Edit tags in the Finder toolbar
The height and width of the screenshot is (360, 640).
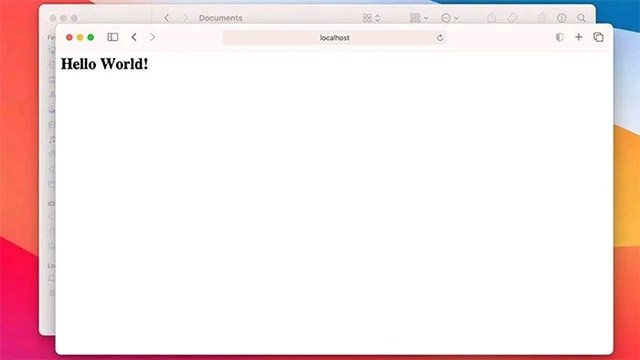pyautogui.click(x=513, y=18)
